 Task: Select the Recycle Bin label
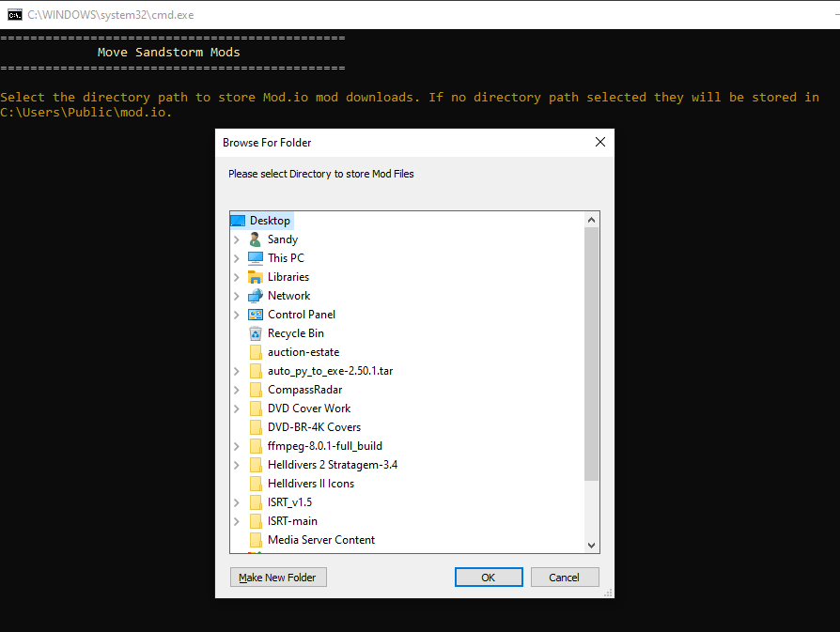pos(296,333)
